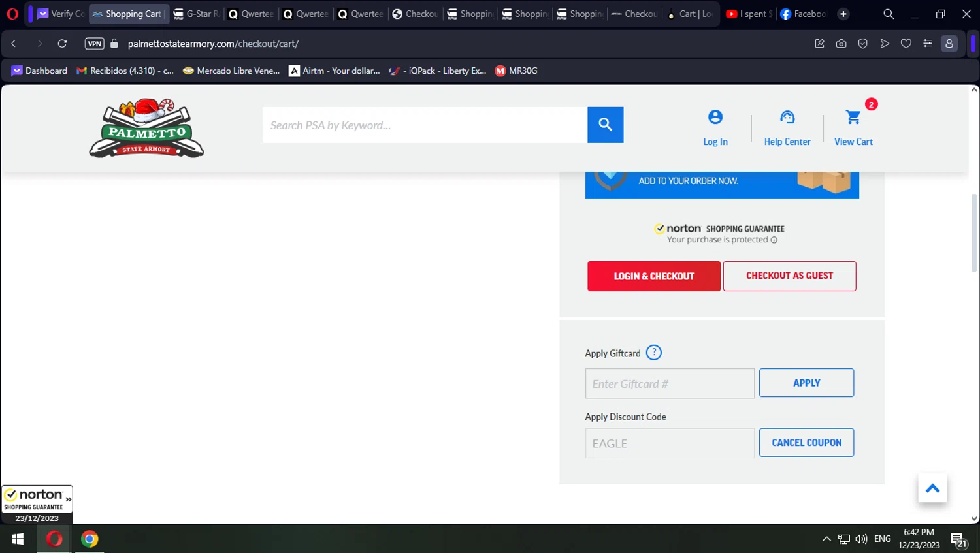Open the iQPack Liberty Express bookmark
The width and height of the screenshot is (980, 553).
pyautogui.click(x=437, y=71)
